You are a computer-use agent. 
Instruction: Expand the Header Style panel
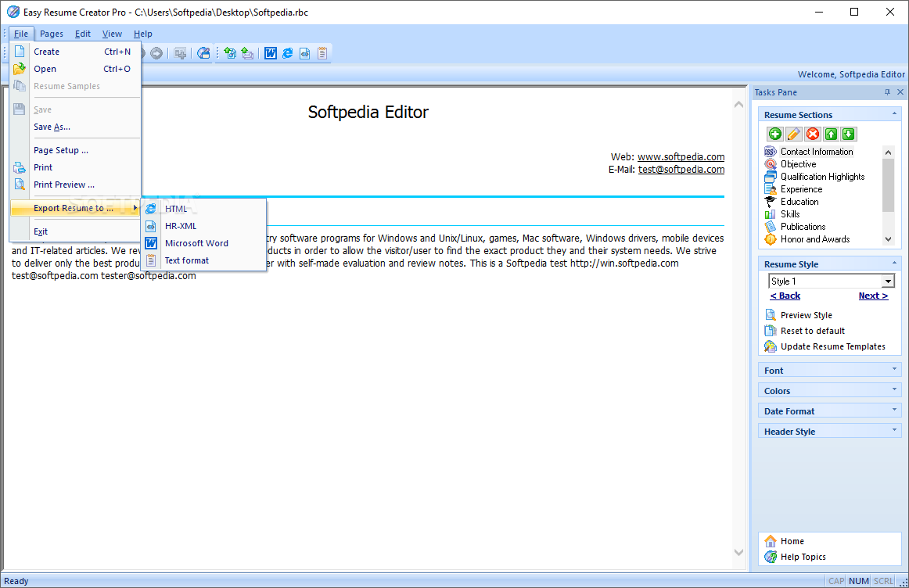point(894,430)
